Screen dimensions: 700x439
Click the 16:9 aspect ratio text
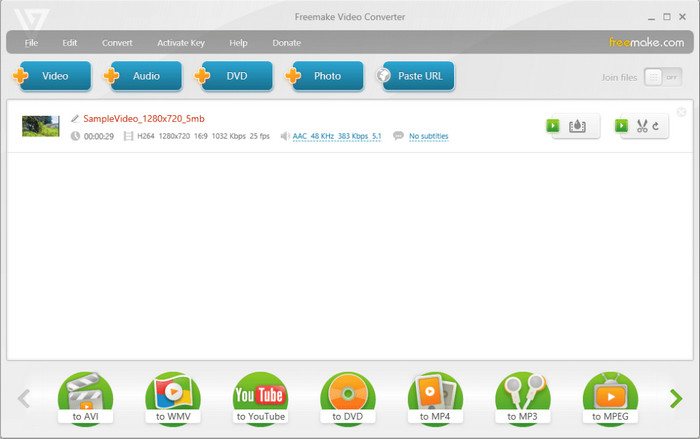tap(201, 136)
